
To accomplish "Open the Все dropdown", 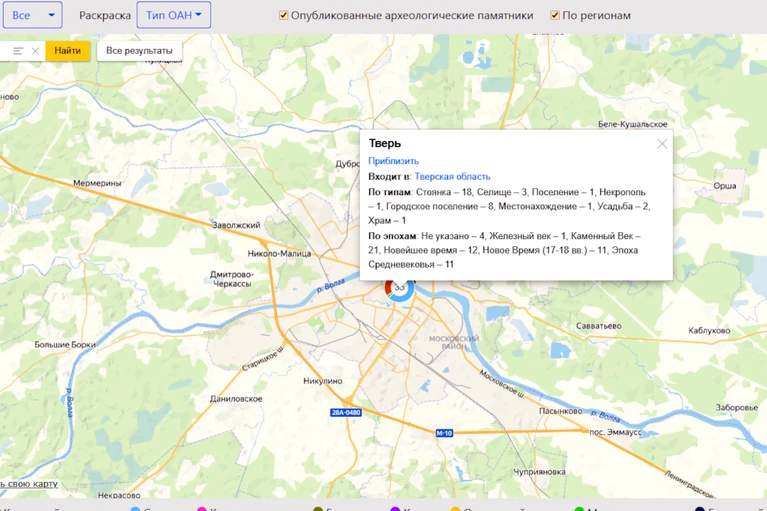I will pyautogui.click(x=33, y=15).
